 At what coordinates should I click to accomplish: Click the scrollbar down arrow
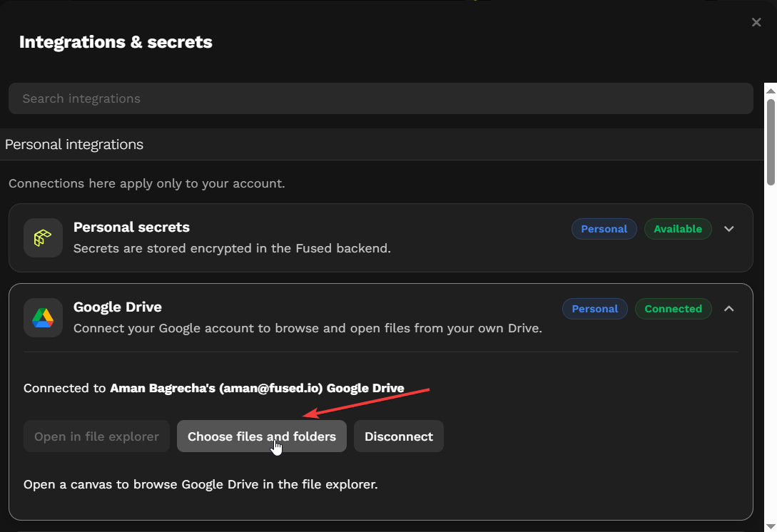point(771,526)
